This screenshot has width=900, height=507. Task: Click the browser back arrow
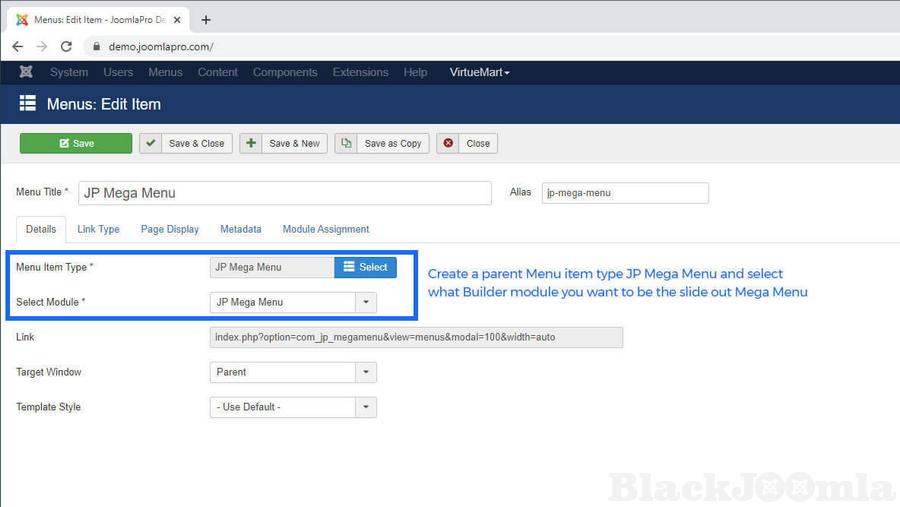pyautogui.click(x=18, y=46)
